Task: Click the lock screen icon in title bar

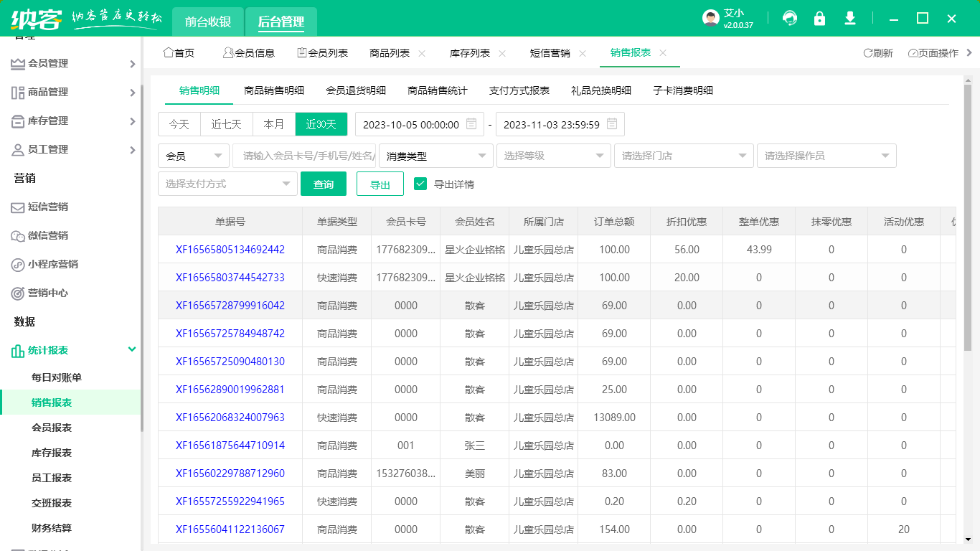Action: (x=819, y=18)
